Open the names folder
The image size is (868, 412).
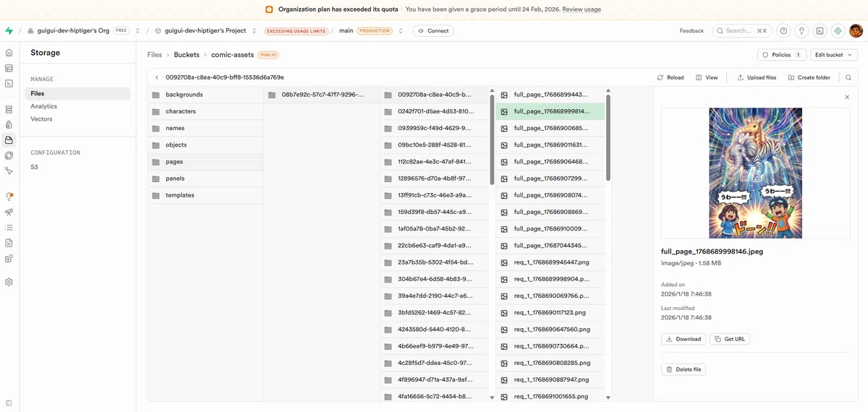click(205, 128)
